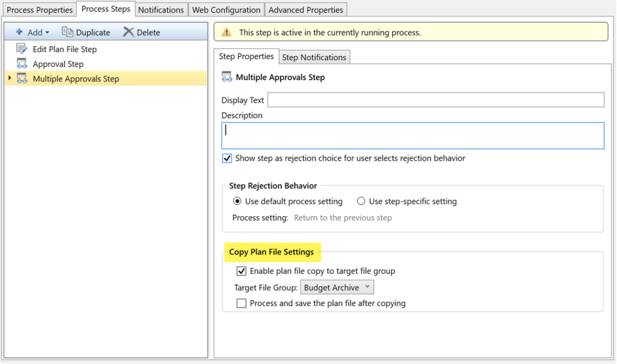The width and height of the screenshot is (617, 364).
Task: Click the Duplicate pages icon
Action: tap(67, 32)
